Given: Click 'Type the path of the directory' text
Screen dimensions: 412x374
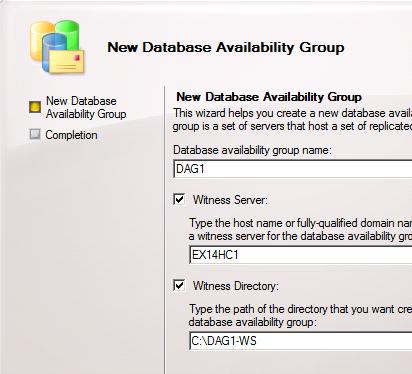Looking at the screenshot, I should tap(300, 315).
